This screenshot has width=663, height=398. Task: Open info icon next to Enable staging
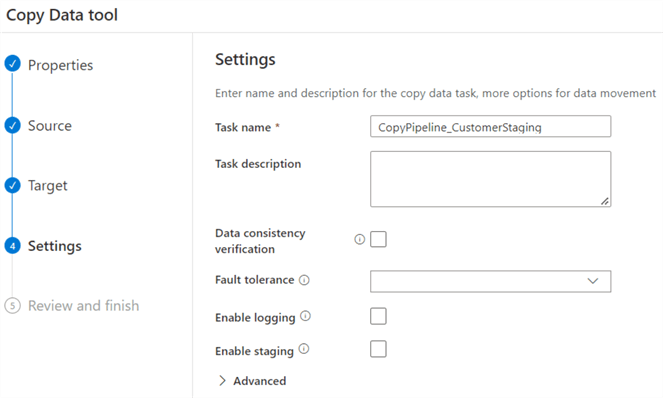tap(304, 349)
